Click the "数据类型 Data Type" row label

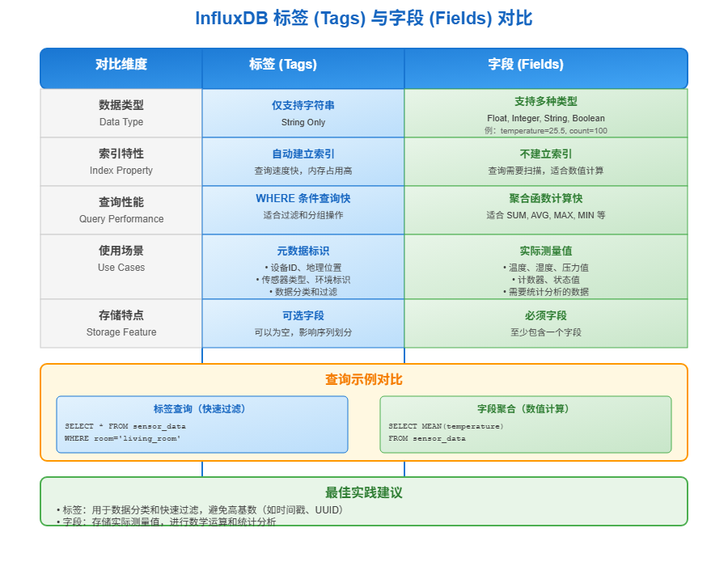120,113
